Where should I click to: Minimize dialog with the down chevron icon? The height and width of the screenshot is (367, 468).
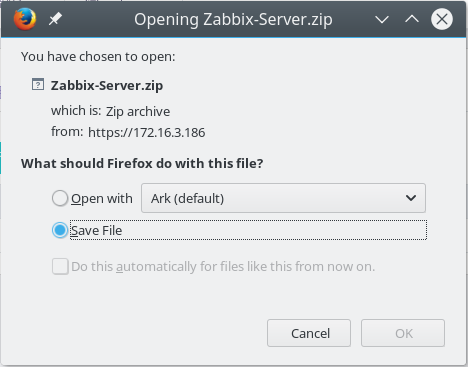(x=382, y=19)
